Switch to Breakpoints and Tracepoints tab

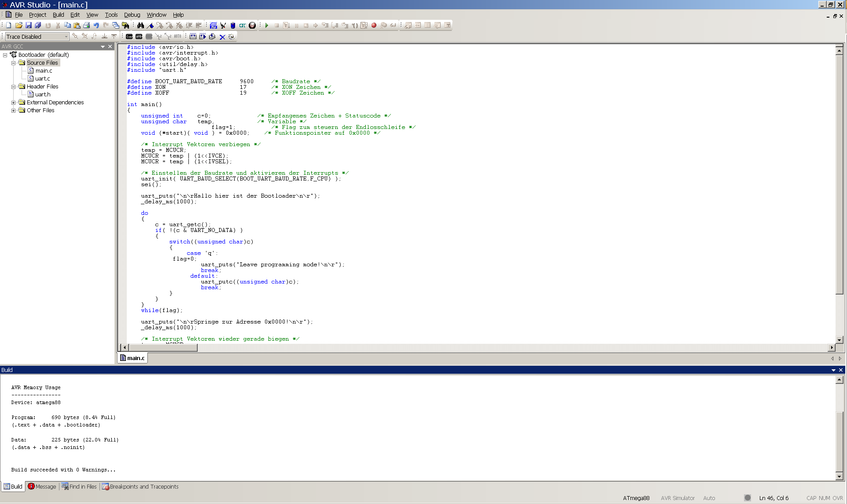coord(140,487)
